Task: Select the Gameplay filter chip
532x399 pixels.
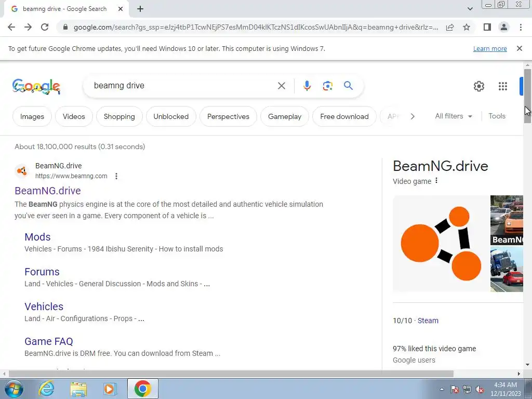Action: pyautogui.click(x=285, y=116)
